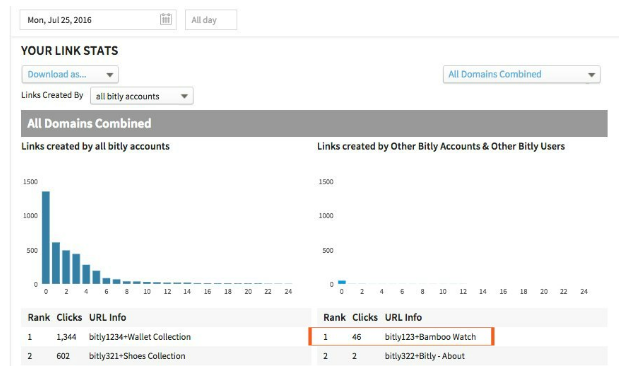Click the 1,344 clicks value
Image resolution: width=619 pixels, height=370 pixels.
tap(66, 337)
